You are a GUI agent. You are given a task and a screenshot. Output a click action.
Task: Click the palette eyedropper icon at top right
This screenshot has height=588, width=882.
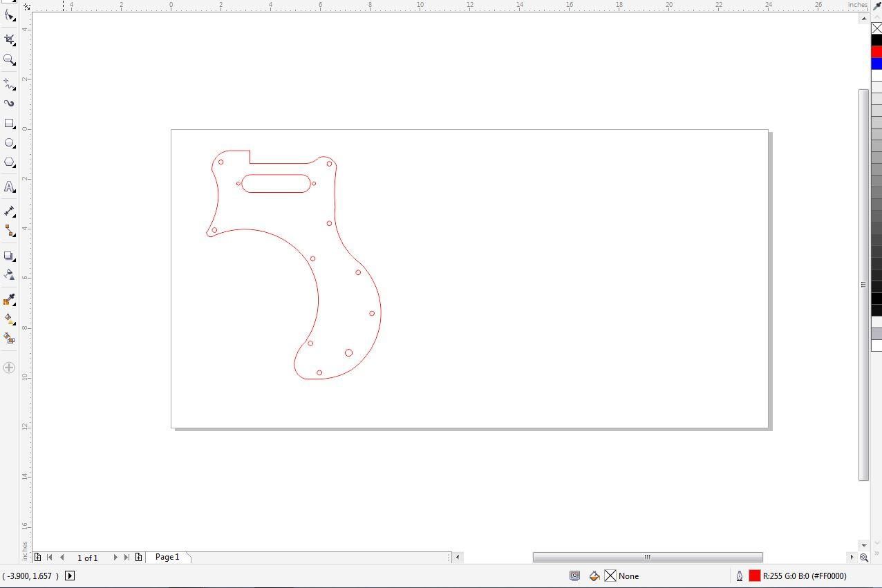click(x=876, y=5)
